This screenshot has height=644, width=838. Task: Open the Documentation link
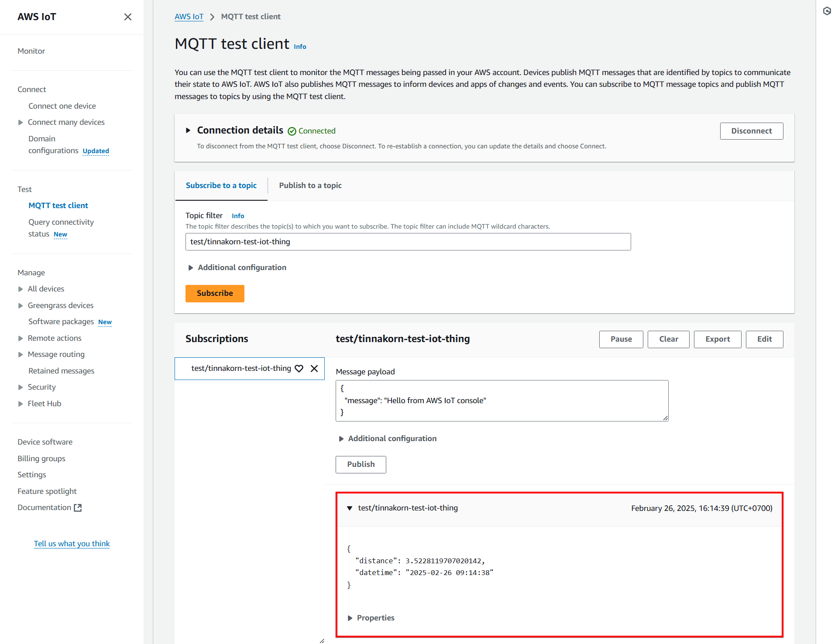click(44, 507)
